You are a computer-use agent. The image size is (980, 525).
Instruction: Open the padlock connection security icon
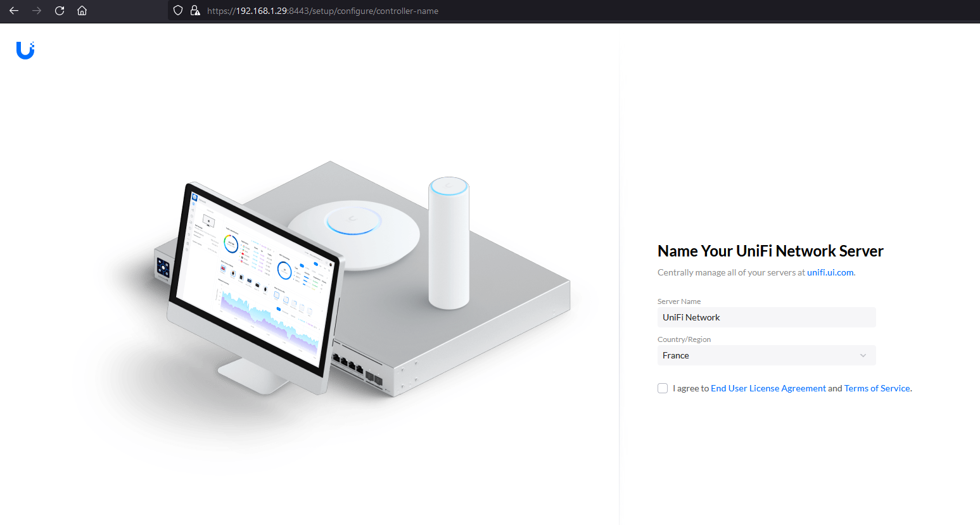click(195, 11)
